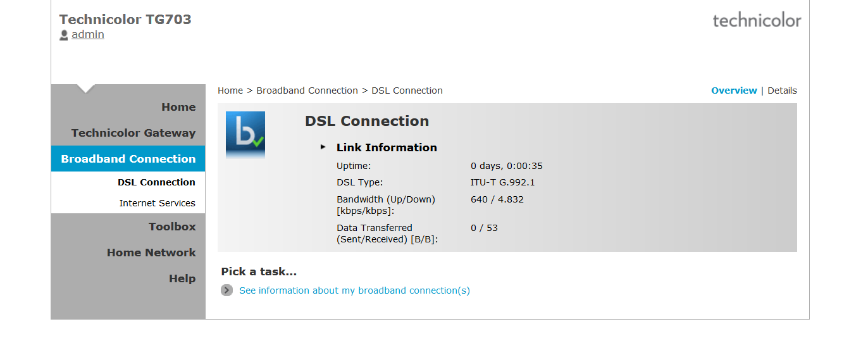Viewport: 868px width, 362px height.
Task: Click the arrow bullet beside broadband task link
Action: tap(227, 290)
